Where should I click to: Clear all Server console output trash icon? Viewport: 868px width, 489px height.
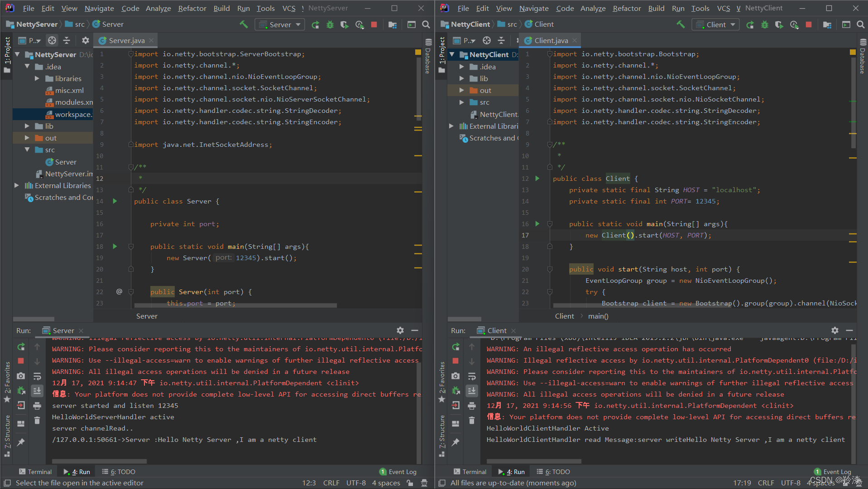click(37, 421)
